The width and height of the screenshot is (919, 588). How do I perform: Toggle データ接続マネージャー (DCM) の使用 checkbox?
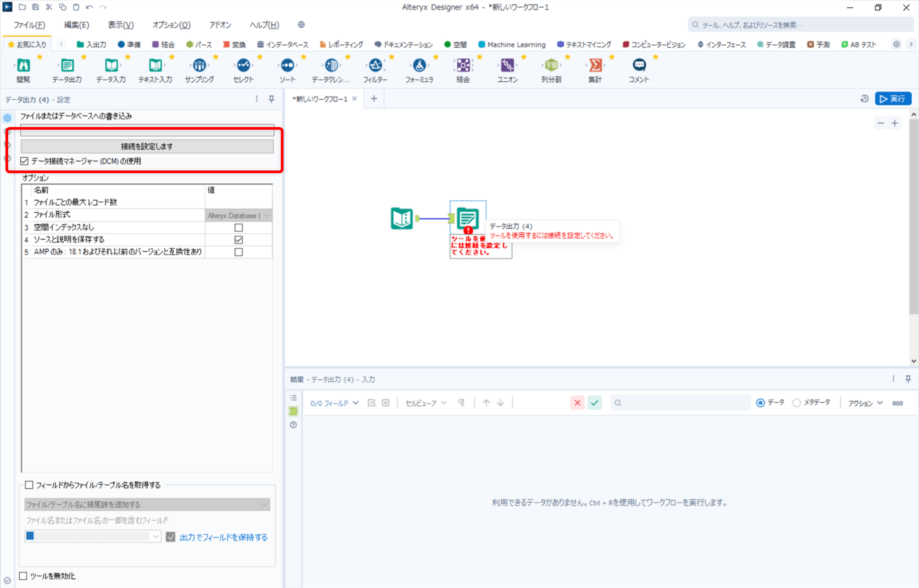pyautogui.click(x=24, y=161)
